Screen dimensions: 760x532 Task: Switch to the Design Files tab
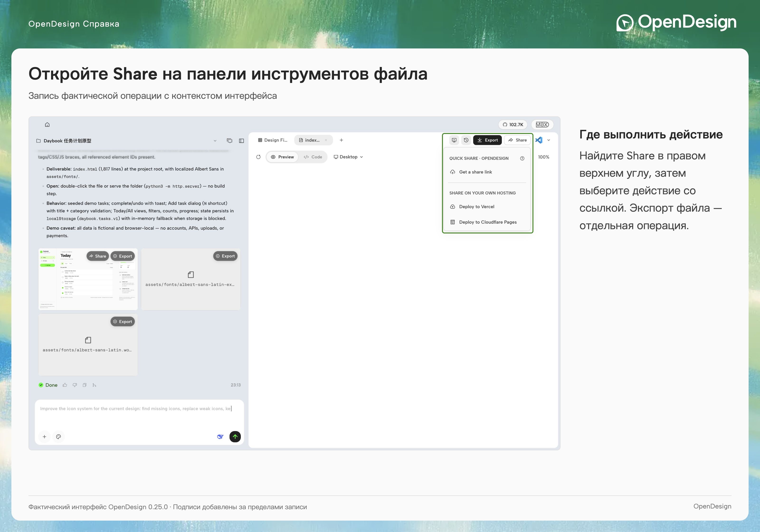(273, 140)
